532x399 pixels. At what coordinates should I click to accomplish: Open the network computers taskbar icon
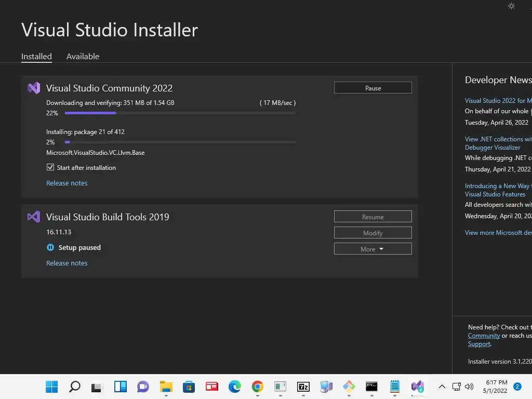point(326,387)
